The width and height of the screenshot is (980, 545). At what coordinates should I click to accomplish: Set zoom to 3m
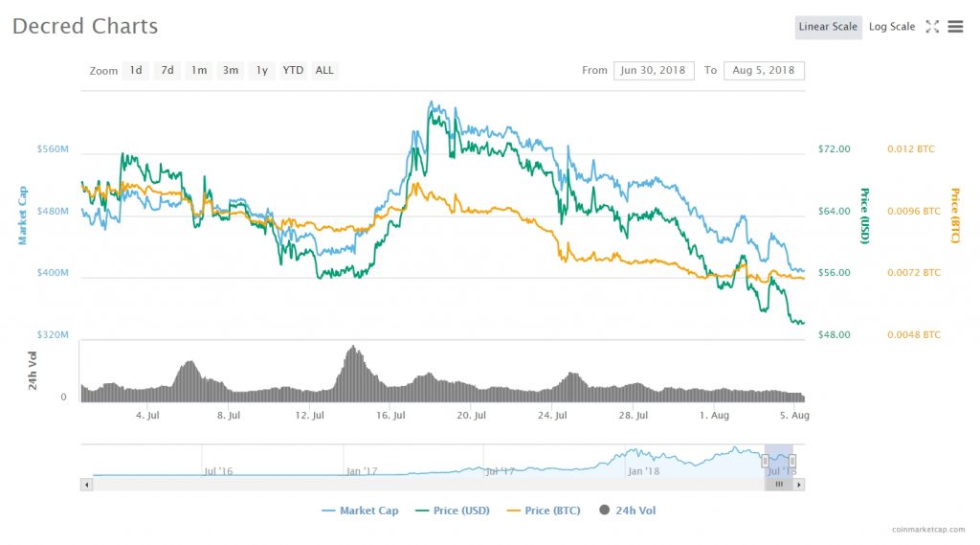tap(230, 70)
